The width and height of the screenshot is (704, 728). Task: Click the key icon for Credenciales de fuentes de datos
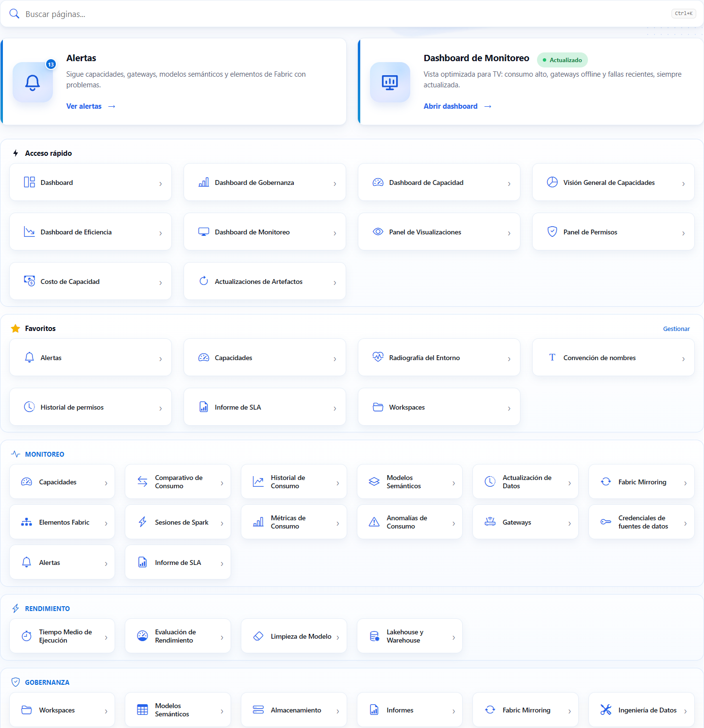606,522
